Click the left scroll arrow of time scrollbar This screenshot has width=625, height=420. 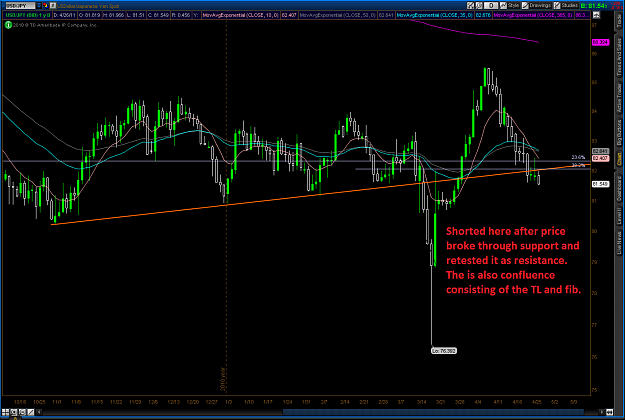39,412
